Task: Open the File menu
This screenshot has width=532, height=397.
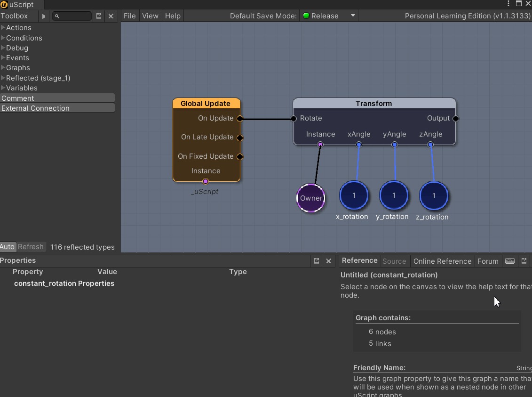Action: pyautogui.click(x=129, y=16)
